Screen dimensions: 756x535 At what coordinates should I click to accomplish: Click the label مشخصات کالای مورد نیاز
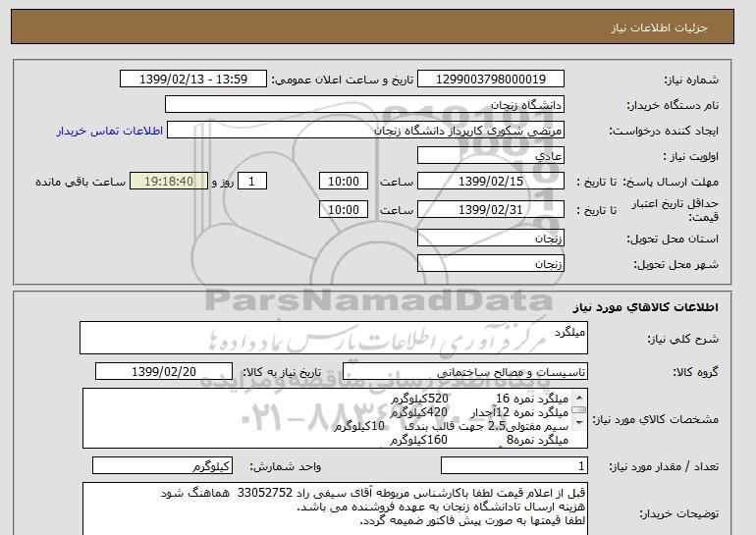pos(656,419)
